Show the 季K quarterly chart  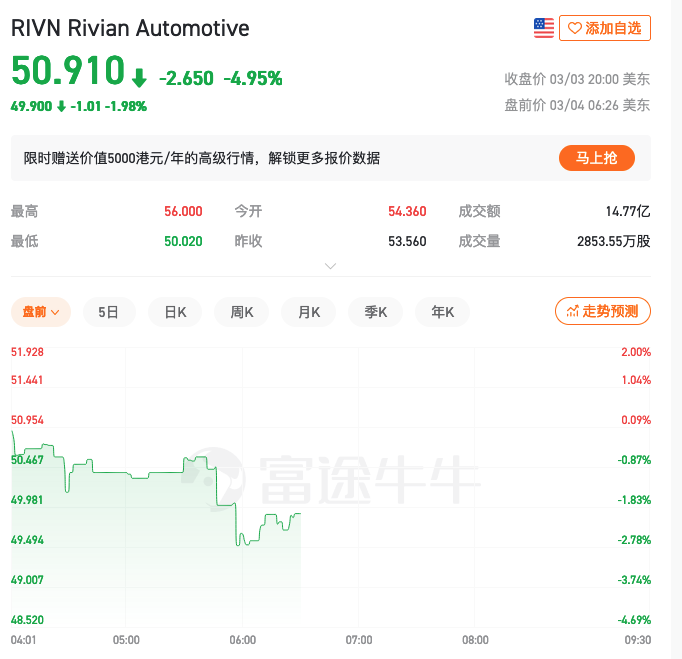click(x=376, y=312)
